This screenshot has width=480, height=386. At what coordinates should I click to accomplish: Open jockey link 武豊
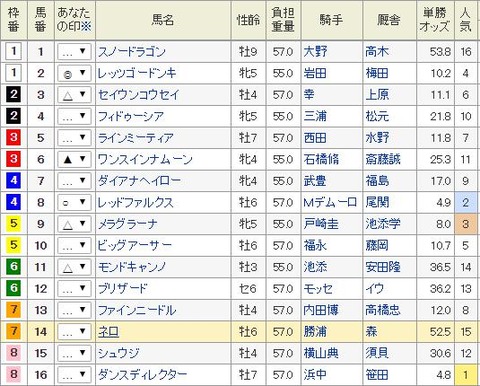(x=315, y=181)
